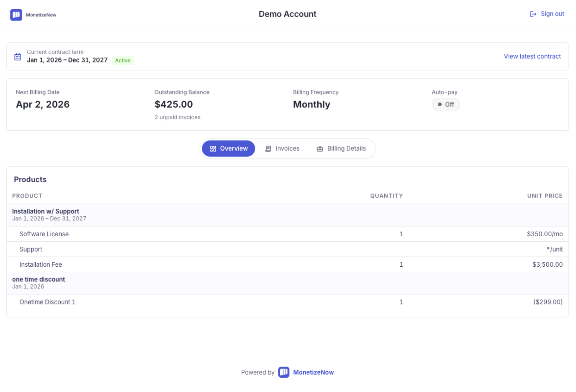
Task: Click the Overview grid icon
Action: [x=213, y=149]
